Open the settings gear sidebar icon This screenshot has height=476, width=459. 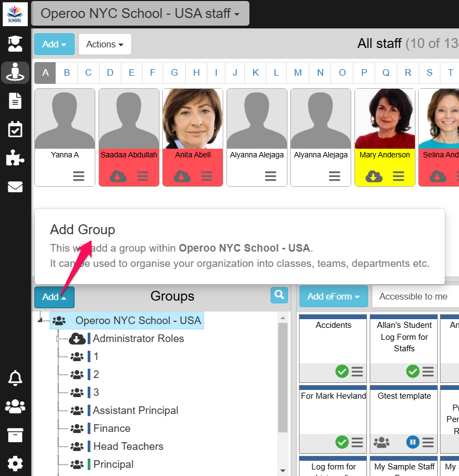[x=15, y=463]
